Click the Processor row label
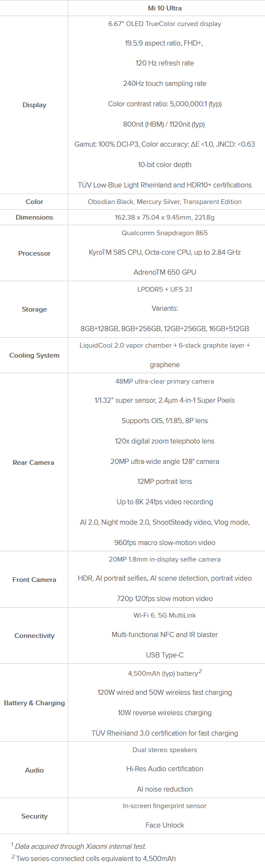This screenshot has height=868, width=265. point(34,253)
